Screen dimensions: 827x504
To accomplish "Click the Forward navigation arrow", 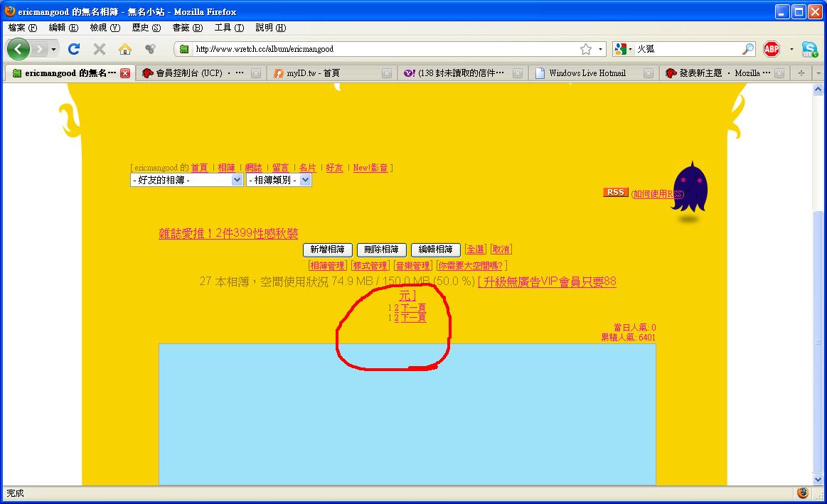I will 40,49.
